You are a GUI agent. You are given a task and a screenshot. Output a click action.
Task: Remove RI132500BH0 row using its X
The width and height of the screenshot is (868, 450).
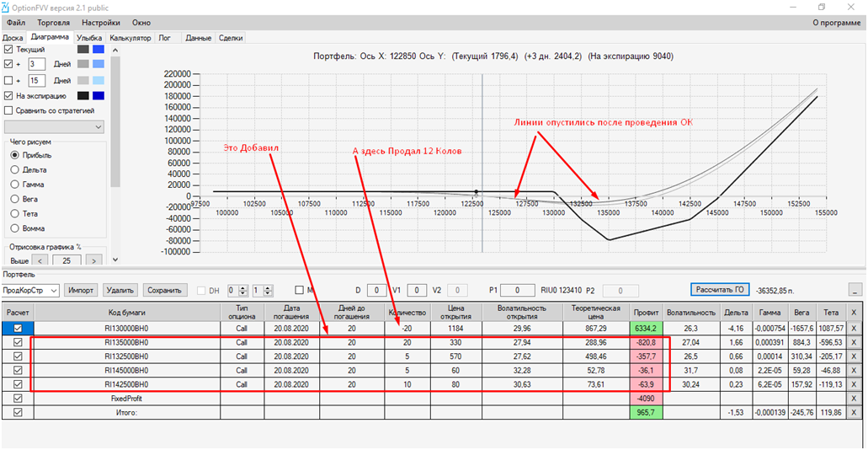[853, 356]
